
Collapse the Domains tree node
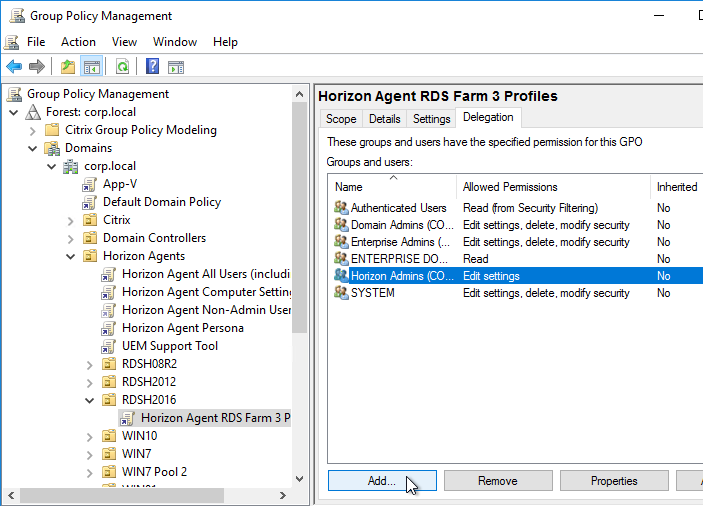33,148
